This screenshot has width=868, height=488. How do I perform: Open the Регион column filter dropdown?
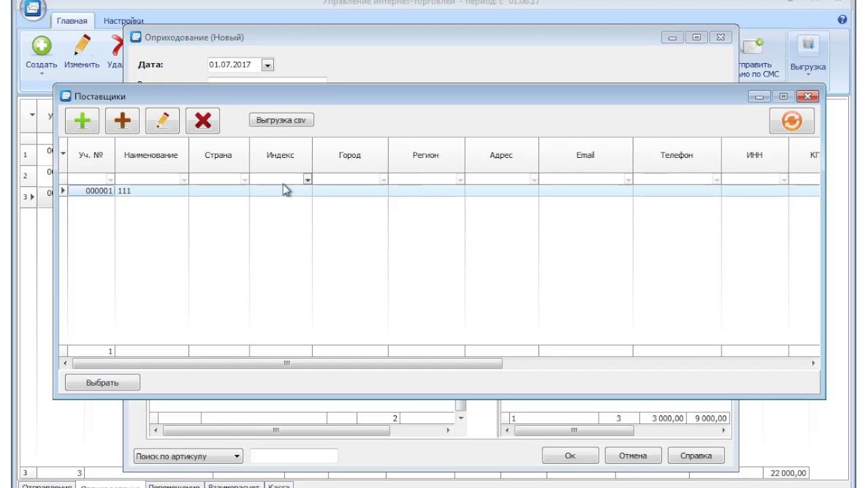pyautogui.click(x=460, y=180)
